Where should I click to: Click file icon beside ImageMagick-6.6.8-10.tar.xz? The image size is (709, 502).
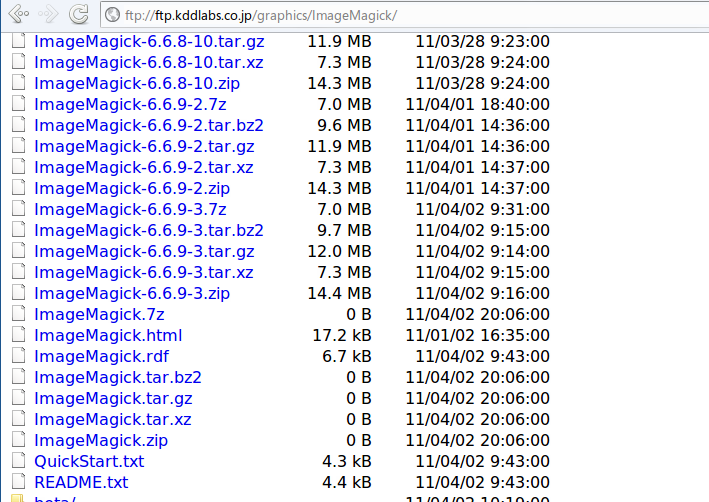point(19,62)
